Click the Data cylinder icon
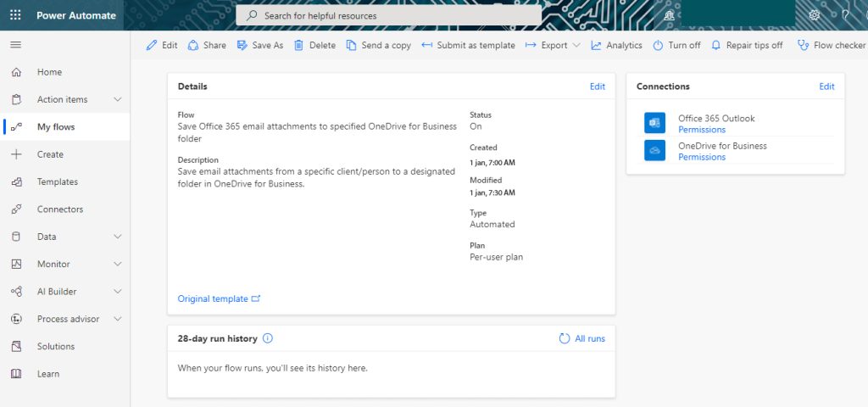Screen dimensions: 868x407 [17, 237]
